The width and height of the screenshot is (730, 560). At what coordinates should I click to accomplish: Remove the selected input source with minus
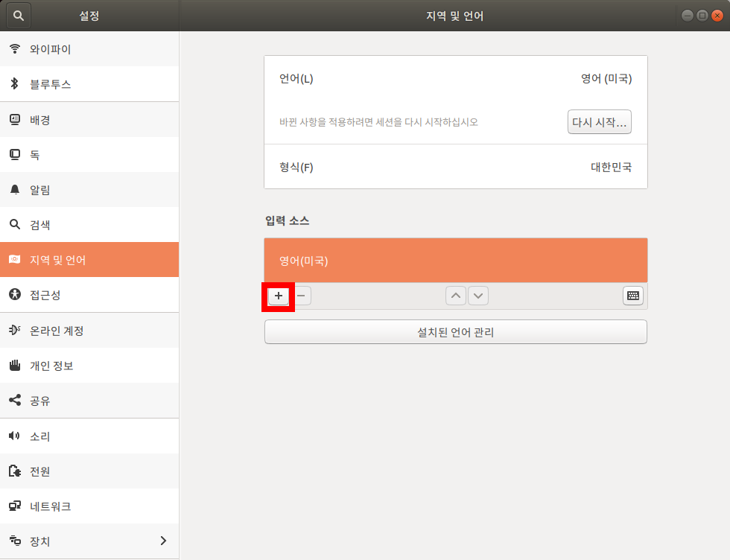coord(301,296)
